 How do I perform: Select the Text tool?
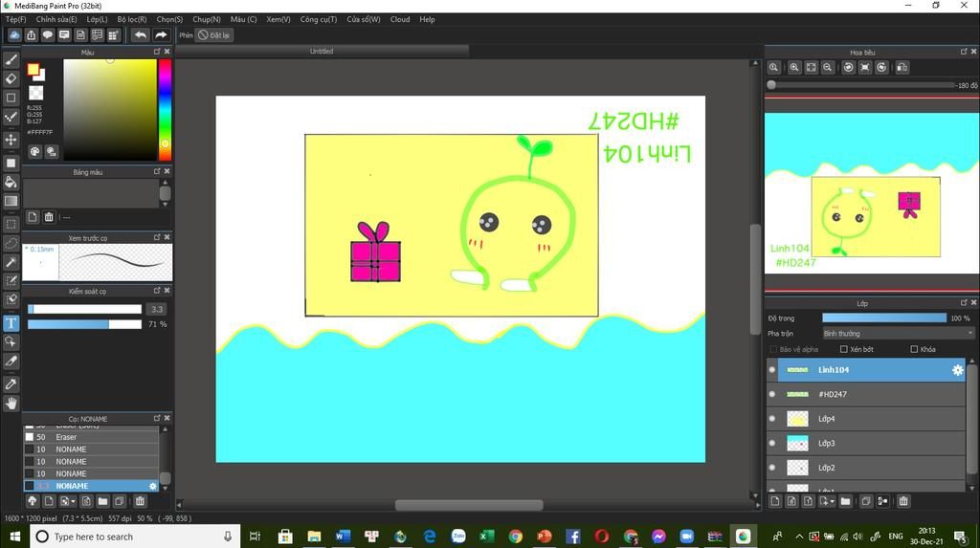tap(11, 323)
